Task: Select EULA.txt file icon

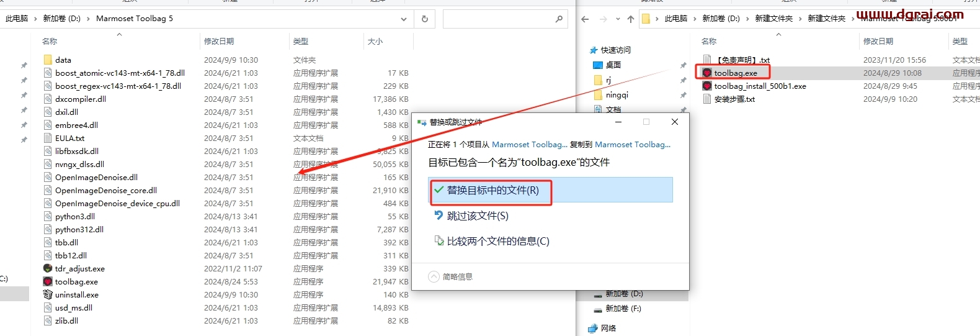Action: [x=48, y=138]
